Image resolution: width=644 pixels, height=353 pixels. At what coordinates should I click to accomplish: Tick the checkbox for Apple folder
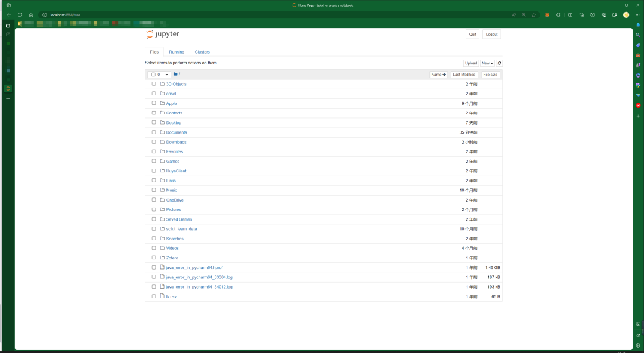[154, 103]
